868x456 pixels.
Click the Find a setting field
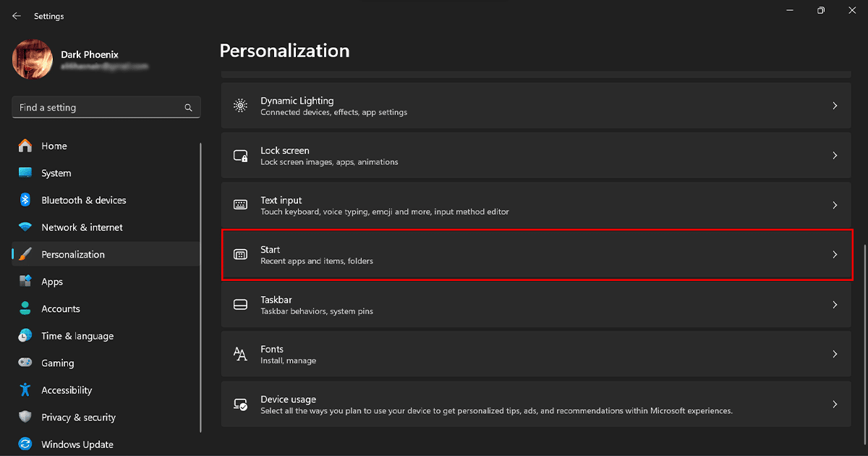(98, 108)
